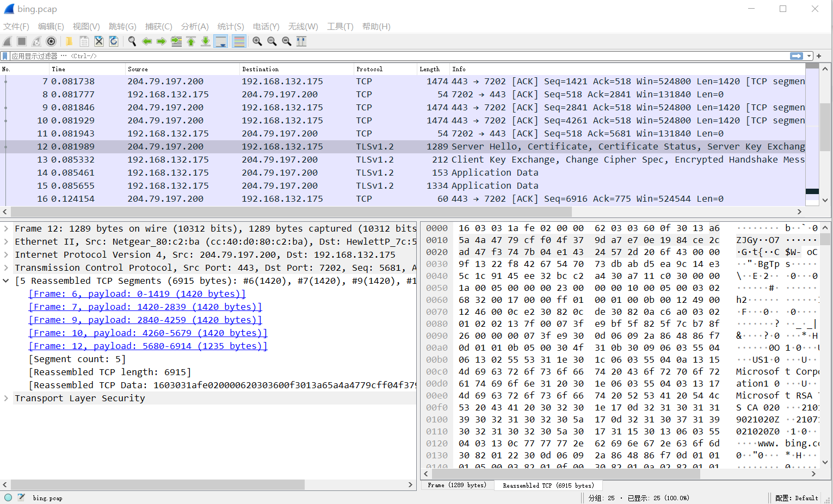Open 编辑(E) menu
This screenshot has width=833, height=504.
point(51,27)
